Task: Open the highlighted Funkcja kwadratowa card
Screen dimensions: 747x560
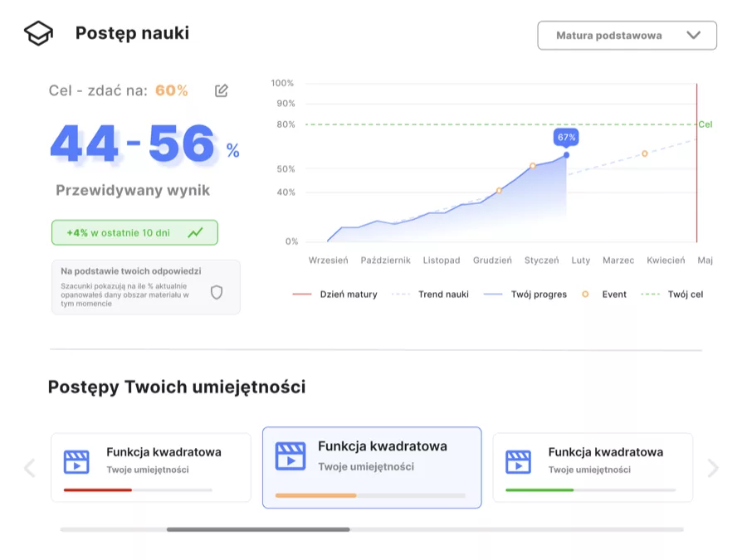Action: tap(372, 468)
